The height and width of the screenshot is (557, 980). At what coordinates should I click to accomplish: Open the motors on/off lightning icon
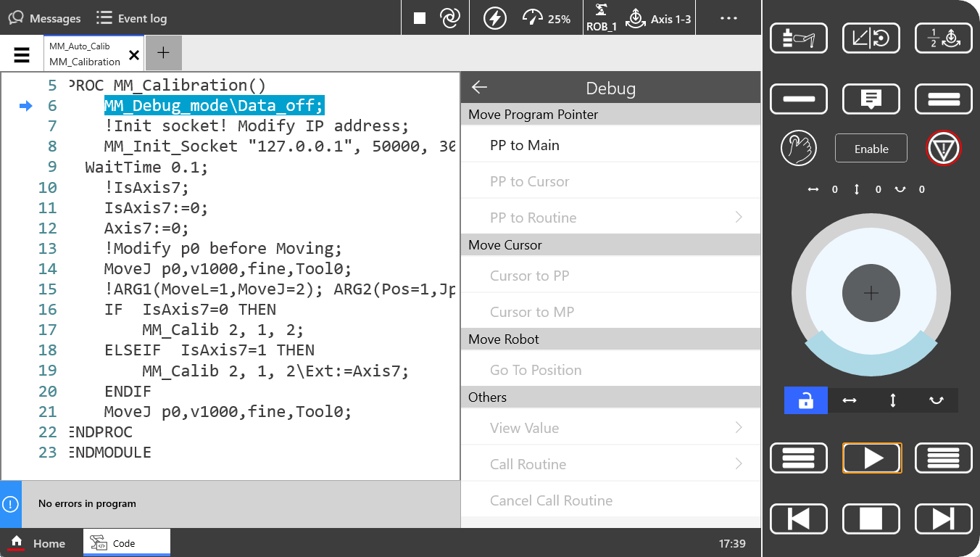[x=495, y=18]
